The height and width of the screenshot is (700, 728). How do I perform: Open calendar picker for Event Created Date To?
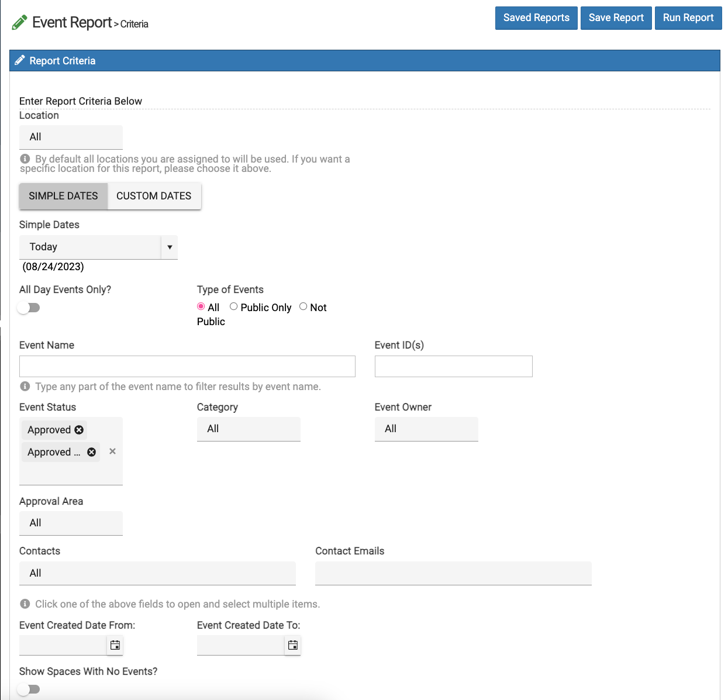(x=292, y=645)
